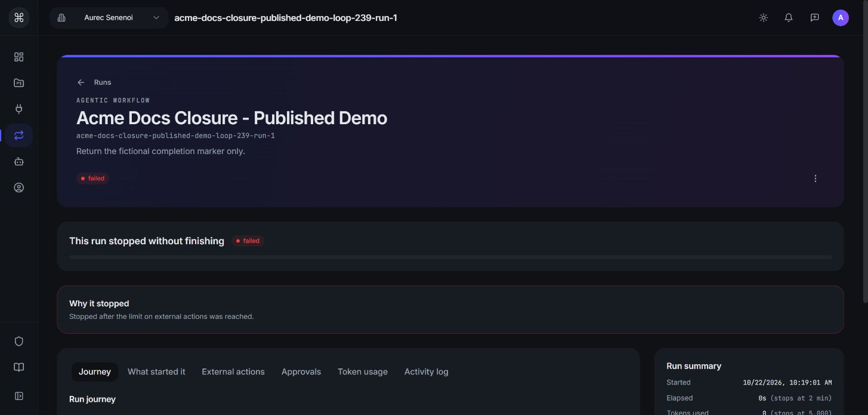Click "Return the fictional completion marker only." text

coord(160,151)
